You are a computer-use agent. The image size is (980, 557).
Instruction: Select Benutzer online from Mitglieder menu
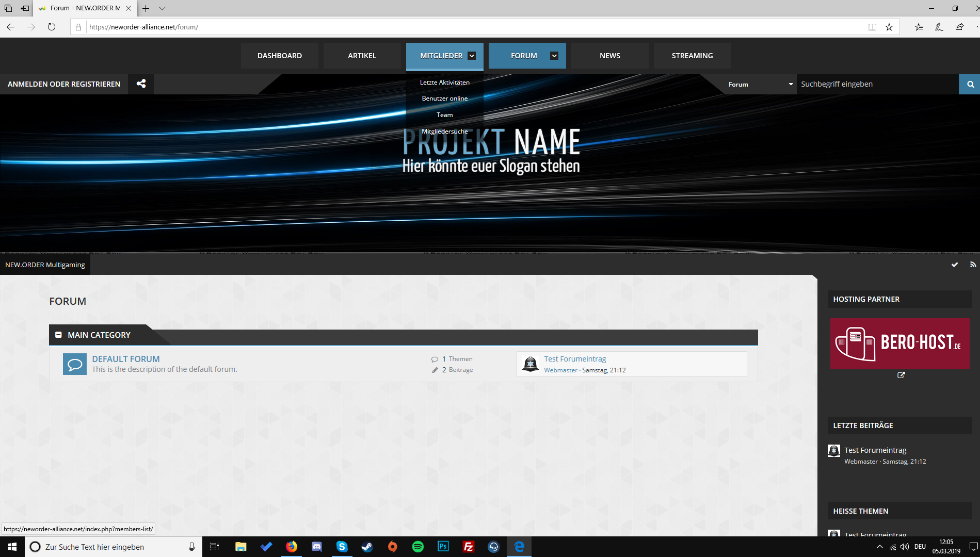[444, 99]
